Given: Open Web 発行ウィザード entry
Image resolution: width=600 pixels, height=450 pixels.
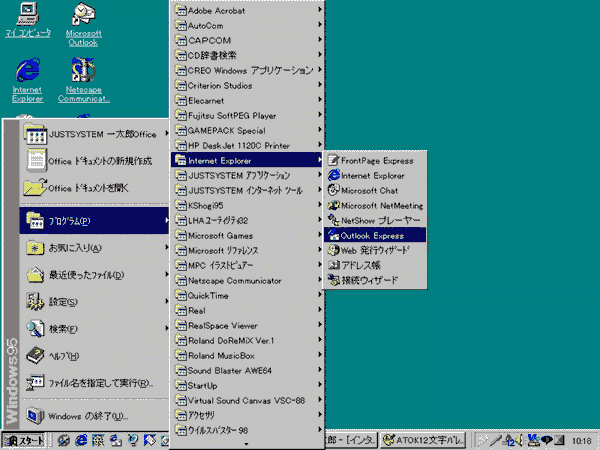Looking at the screenshot, I should [x=375, y=250].
